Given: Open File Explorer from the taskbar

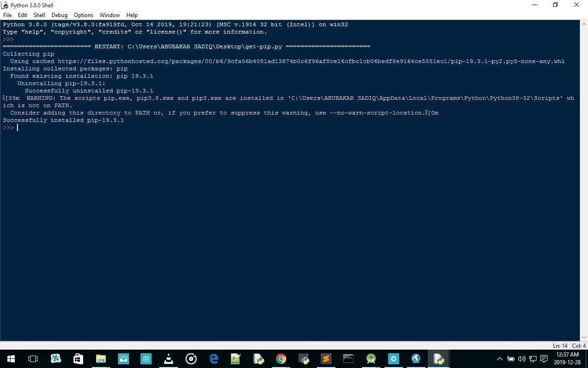Looking at the screenshot, I should (101, 359).
